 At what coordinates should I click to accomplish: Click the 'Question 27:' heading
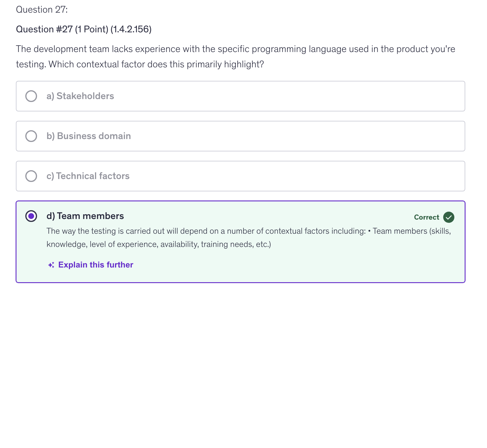tap(42, 10)
